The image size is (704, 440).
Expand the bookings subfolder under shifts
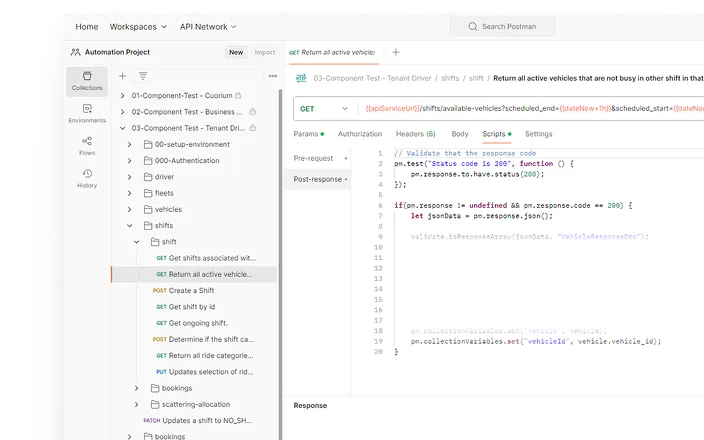pyautogui.click(x=136, y=388)
